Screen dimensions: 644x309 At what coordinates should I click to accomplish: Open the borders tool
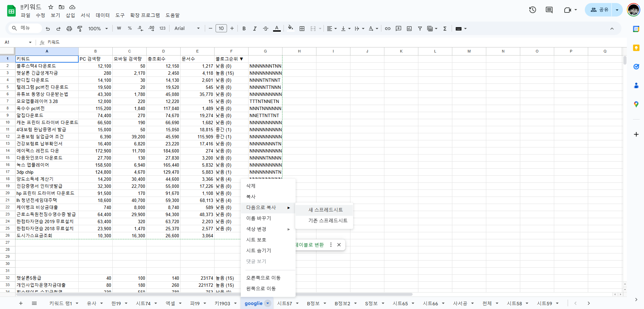[302, 29]
